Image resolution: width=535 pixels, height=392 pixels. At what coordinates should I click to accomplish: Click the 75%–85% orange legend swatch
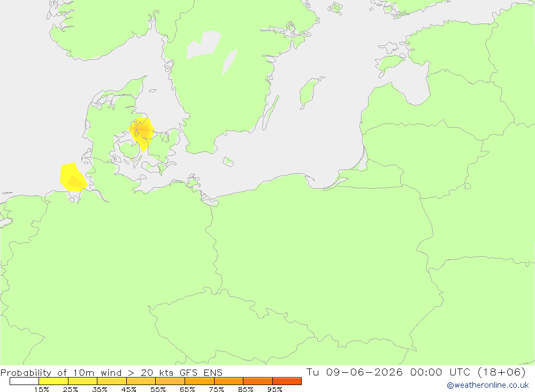click(228, 381)
